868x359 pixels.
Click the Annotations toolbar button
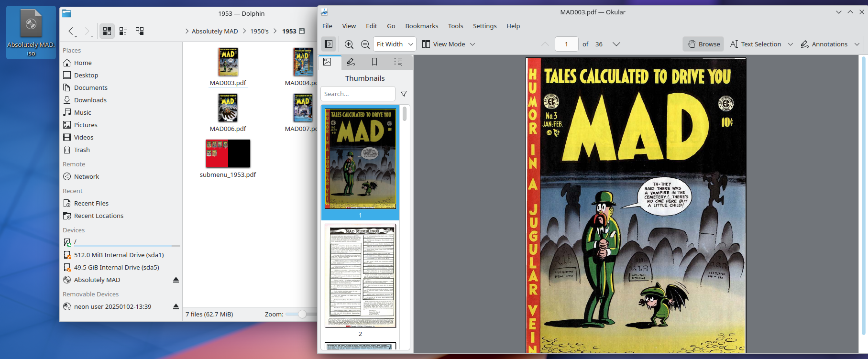pos(824,44)
